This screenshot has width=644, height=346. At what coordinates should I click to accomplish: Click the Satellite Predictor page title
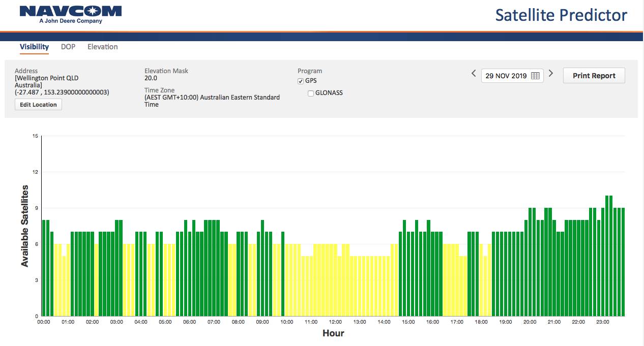[x=561, y=15]
